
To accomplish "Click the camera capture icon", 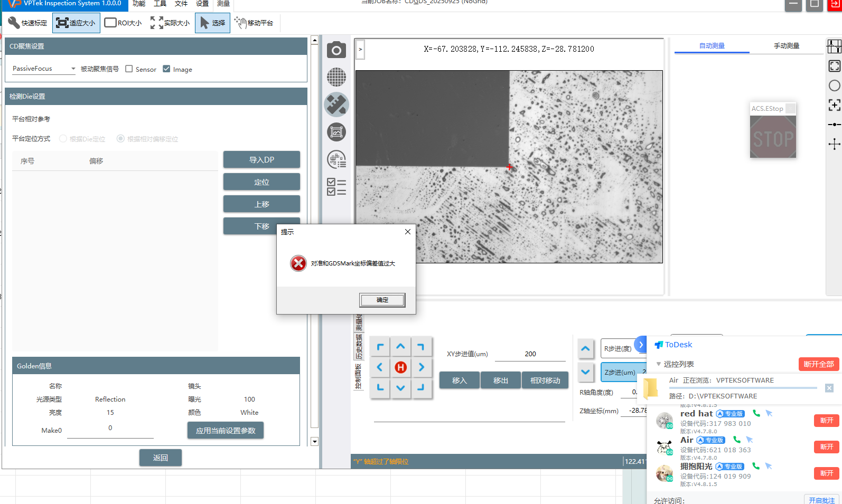I will [x=336, y=50].
